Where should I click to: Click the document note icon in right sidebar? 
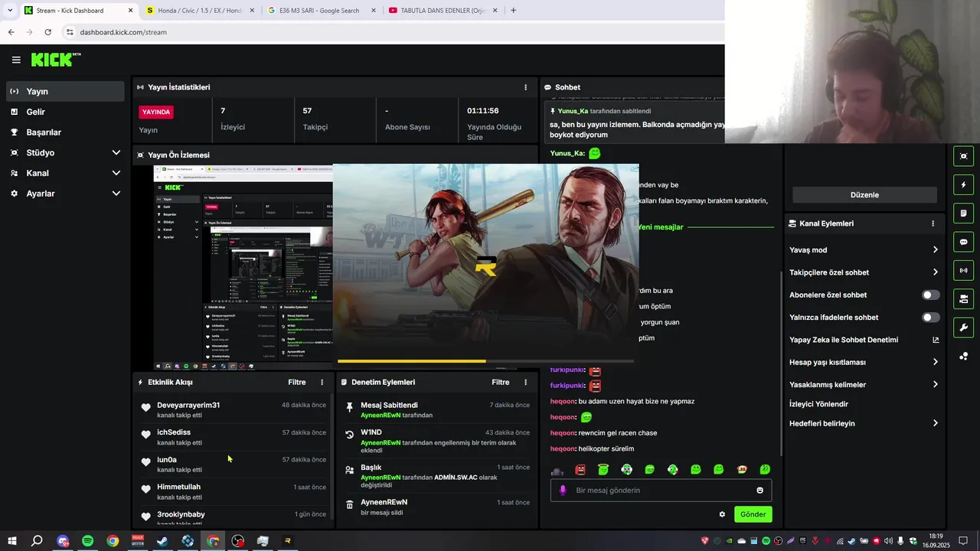[963, 213]
